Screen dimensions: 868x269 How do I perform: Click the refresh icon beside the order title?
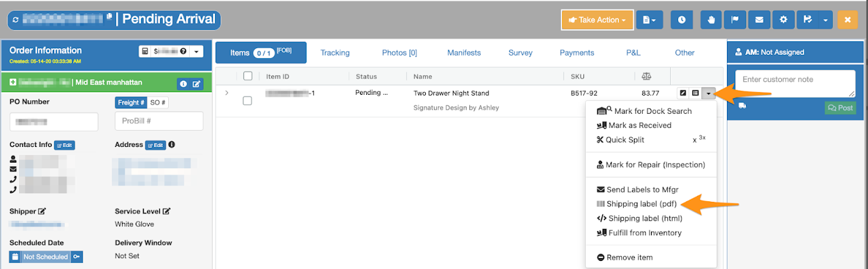16,20
